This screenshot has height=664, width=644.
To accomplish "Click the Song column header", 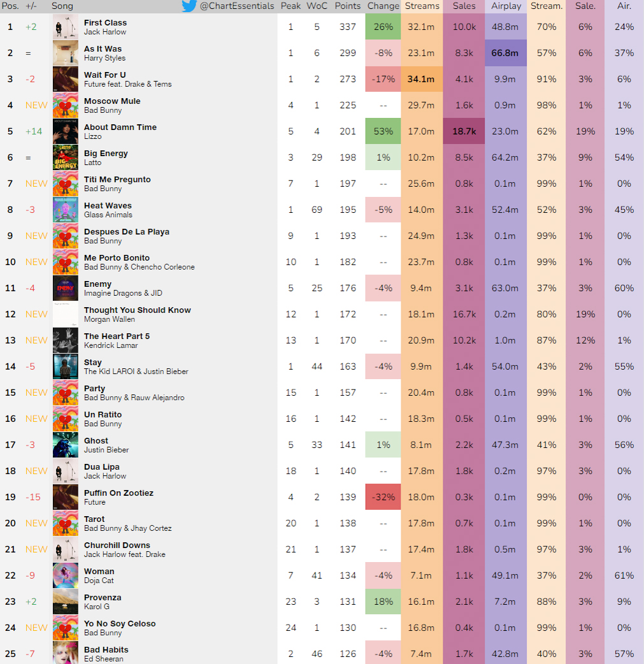I will [62, 6].
